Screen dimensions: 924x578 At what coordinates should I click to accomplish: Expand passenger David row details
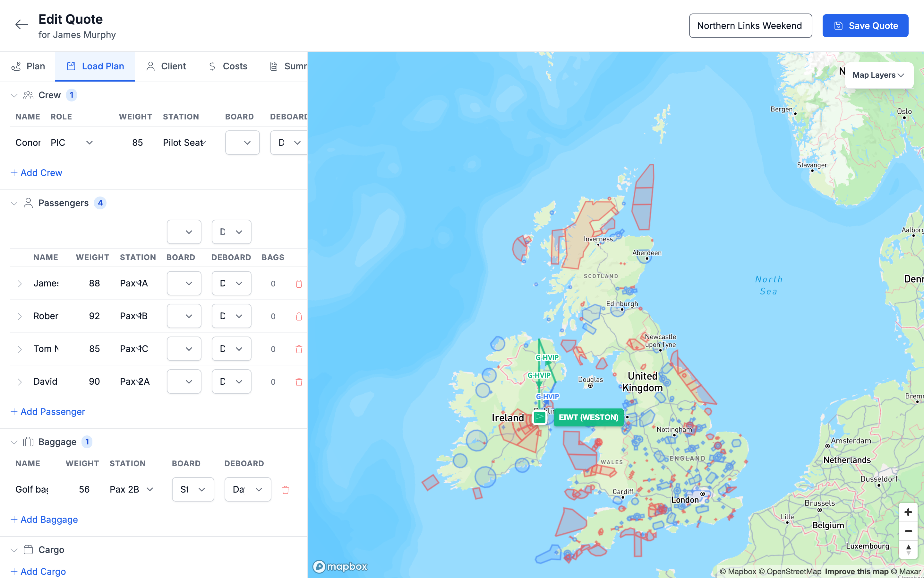coord(20,382)
